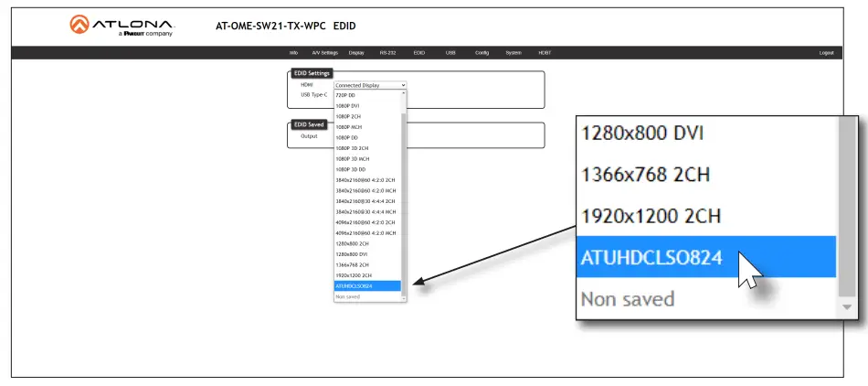868x386 pixels.
Task: Select the 1080P 2CH EDID
Action: click(x=367, y=116)
